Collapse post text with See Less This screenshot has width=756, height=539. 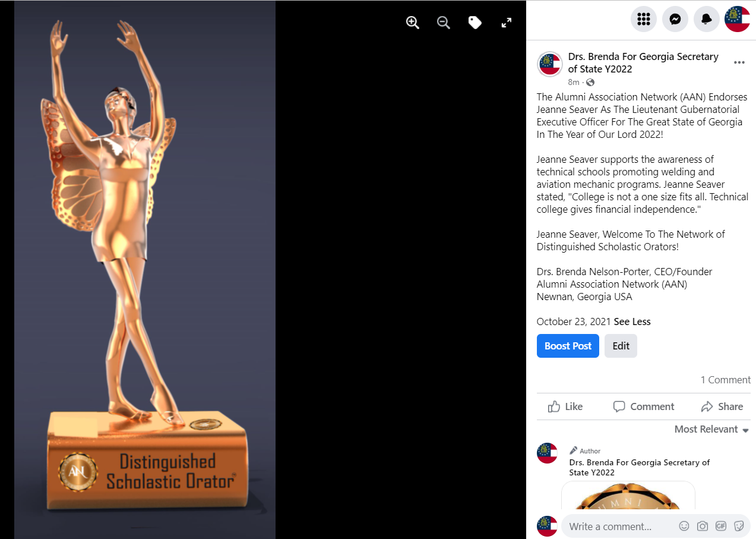632,321
